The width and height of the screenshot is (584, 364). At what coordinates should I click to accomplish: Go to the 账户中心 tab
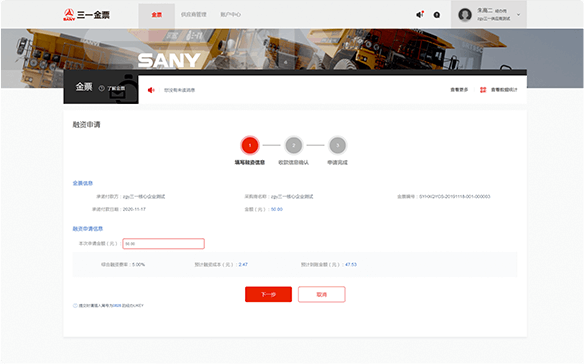pyautogui.click(x=230, y=15)
